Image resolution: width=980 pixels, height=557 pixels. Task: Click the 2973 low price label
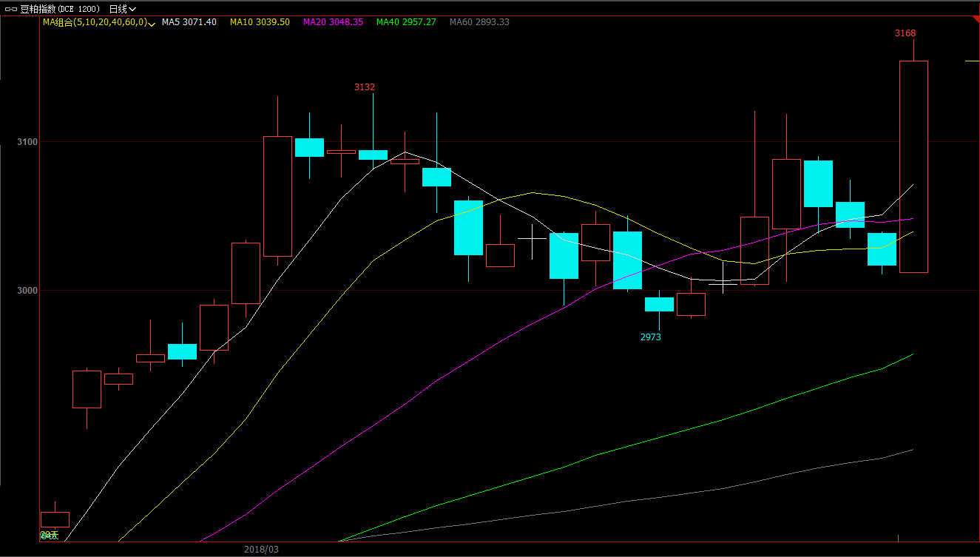pyautogui.click(x=651, y=337)
